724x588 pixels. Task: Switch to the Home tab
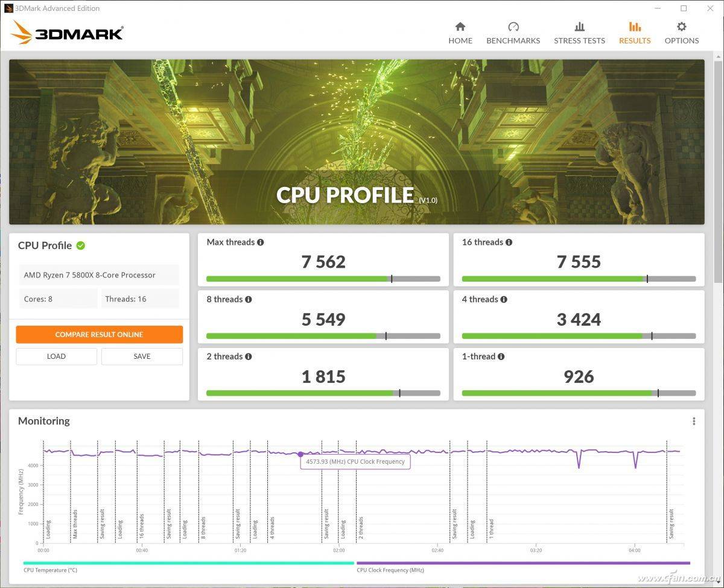coord(460,33)
